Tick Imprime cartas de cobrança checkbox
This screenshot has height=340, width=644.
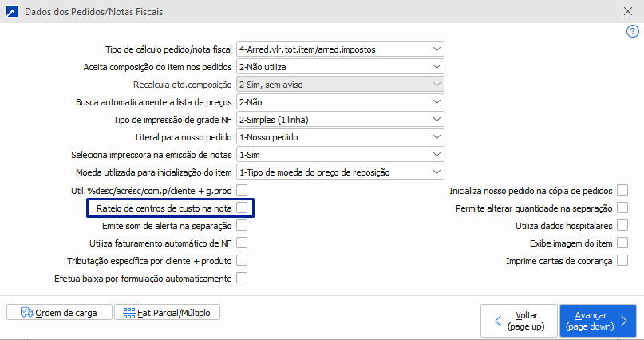point(622,261)
